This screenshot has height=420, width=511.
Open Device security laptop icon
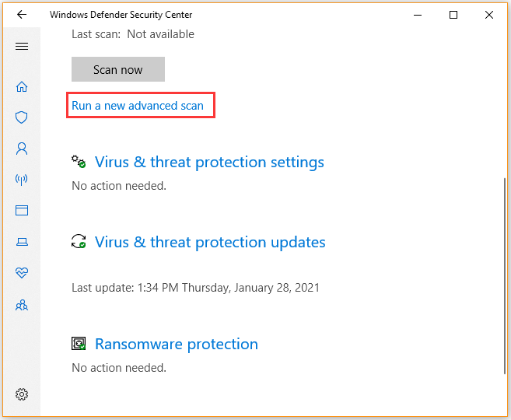[22, 242]
